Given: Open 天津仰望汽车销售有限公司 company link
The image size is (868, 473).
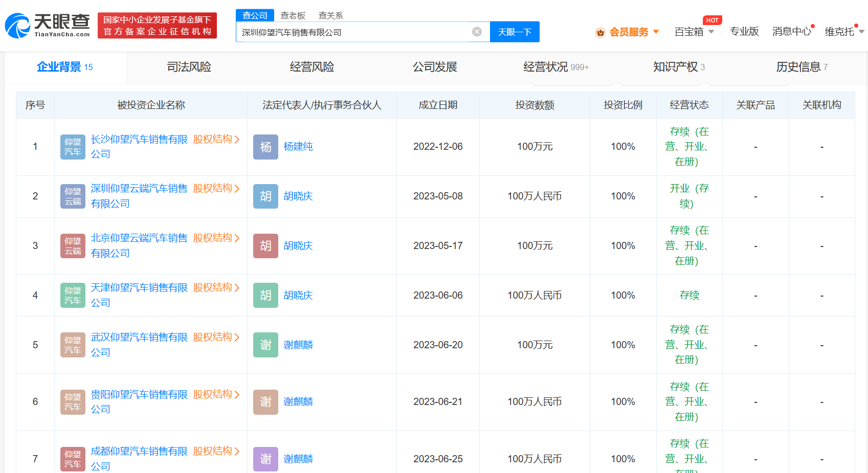Looking at the screenshot, I should [x=139, y=295].
